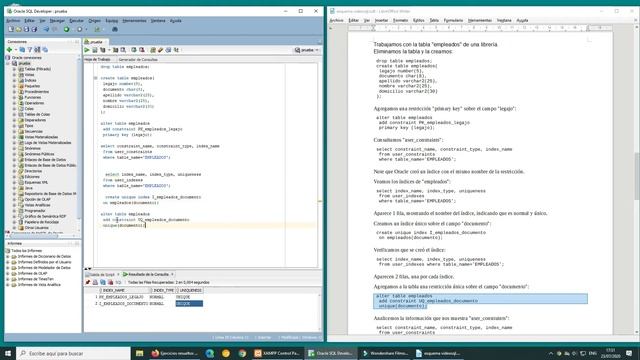Viewport: 640px width, 360px height.
Task: Expand the Vistas tree node
Action: coord(15,75)
